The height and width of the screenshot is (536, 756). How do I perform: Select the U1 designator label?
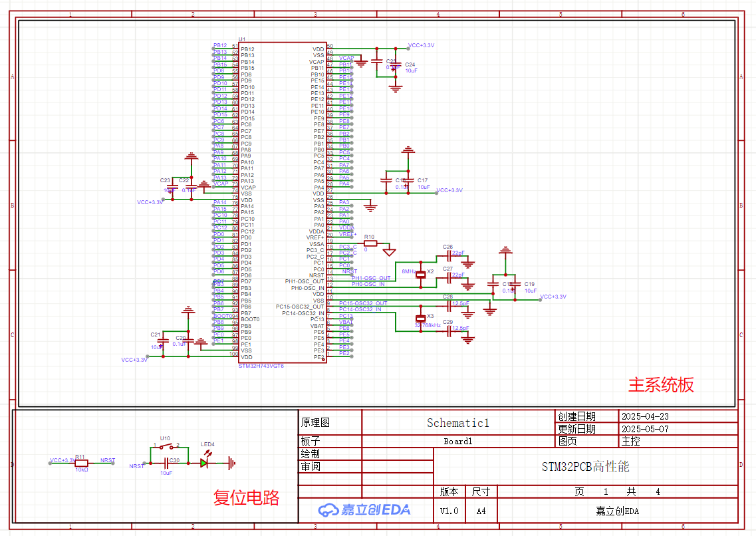pos(242,41)
